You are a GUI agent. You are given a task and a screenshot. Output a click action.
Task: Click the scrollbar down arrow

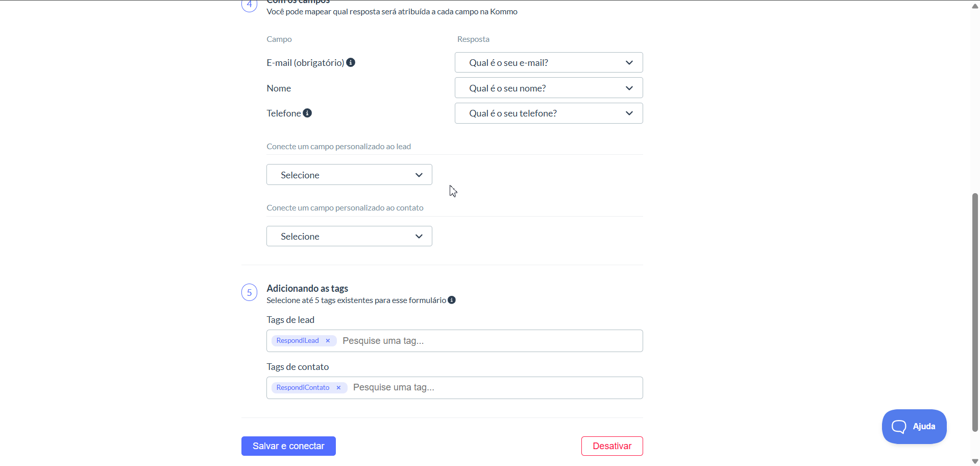tap(975, 461)
